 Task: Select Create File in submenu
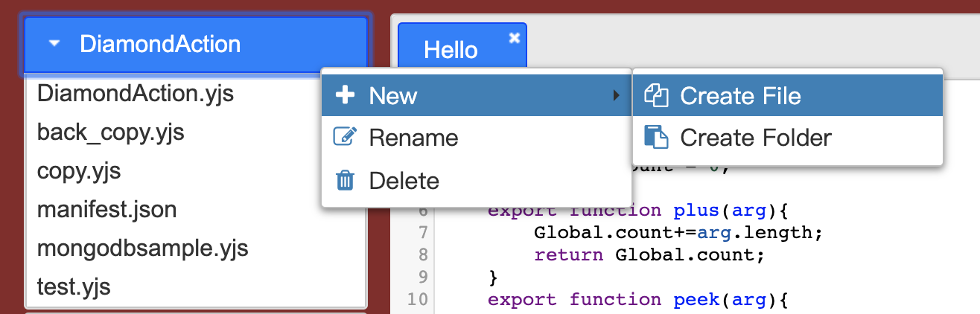click(740, 96)
